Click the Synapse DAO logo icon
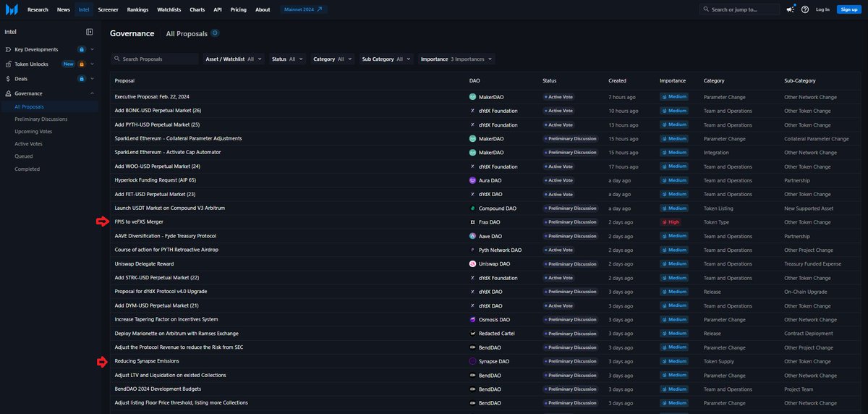This screenshot has width=868, height=414. coord(472,361)
